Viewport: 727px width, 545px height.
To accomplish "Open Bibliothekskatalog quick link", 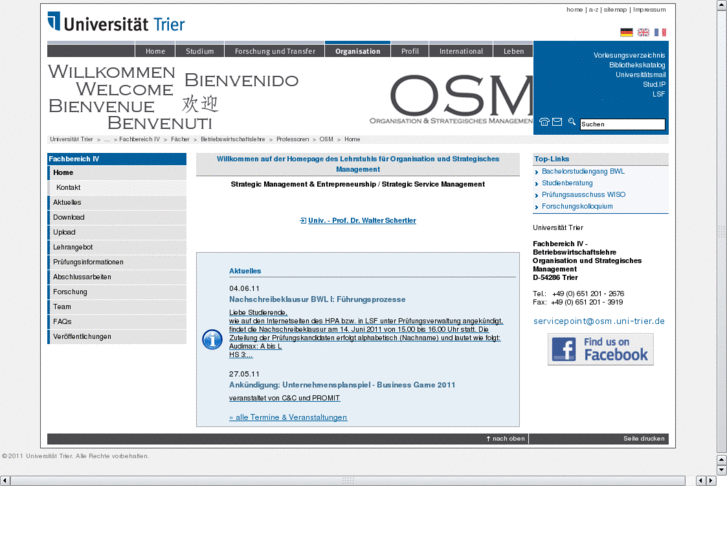I will click(637, 65).
